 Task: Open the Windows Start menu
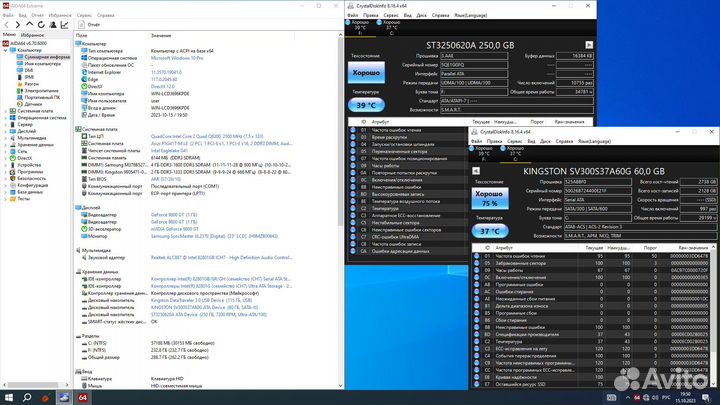[8, 398]
